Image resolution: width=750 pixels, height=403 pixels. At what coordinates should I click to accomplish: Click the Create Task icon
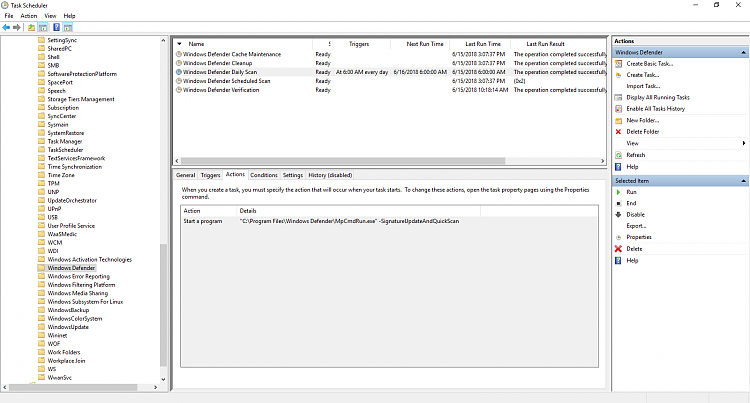pyautogui.click(x=618, y=75)
